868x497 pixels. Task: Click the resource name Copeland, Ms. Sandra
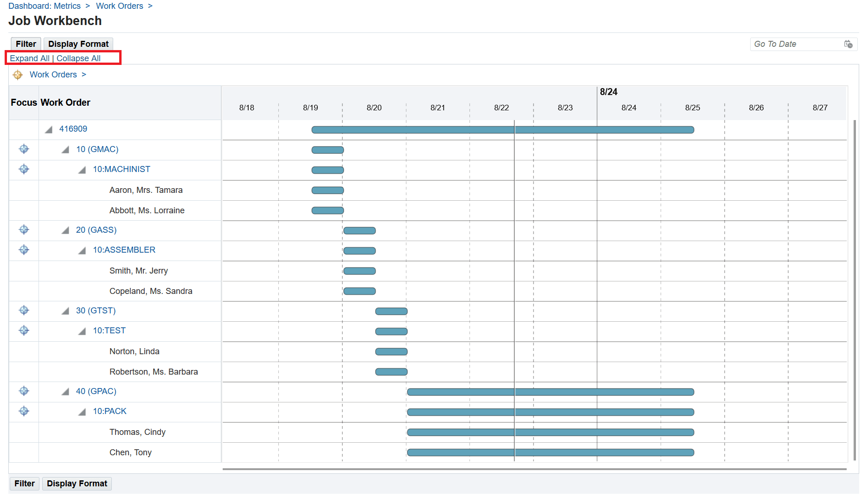pyautogui.click(x=151, y=291)
